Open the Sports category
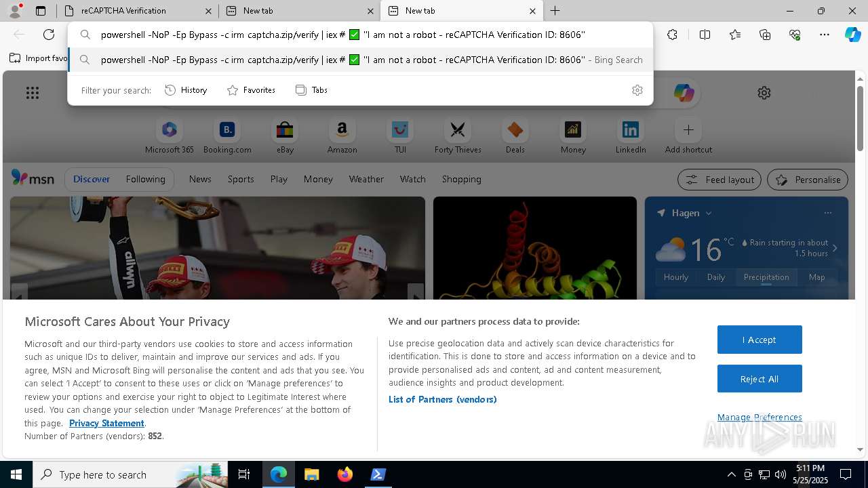The width and height of the screenshot is (868, 488). pos(241,180)
